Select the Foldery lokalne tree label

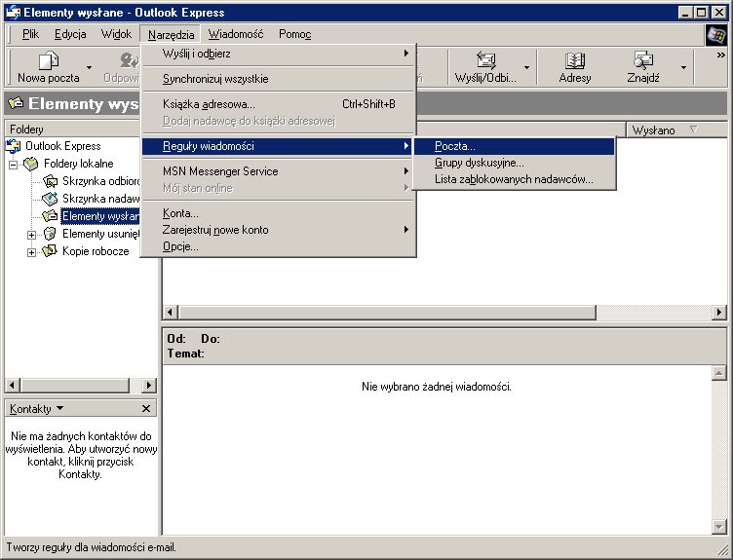(x=79, y=164)
